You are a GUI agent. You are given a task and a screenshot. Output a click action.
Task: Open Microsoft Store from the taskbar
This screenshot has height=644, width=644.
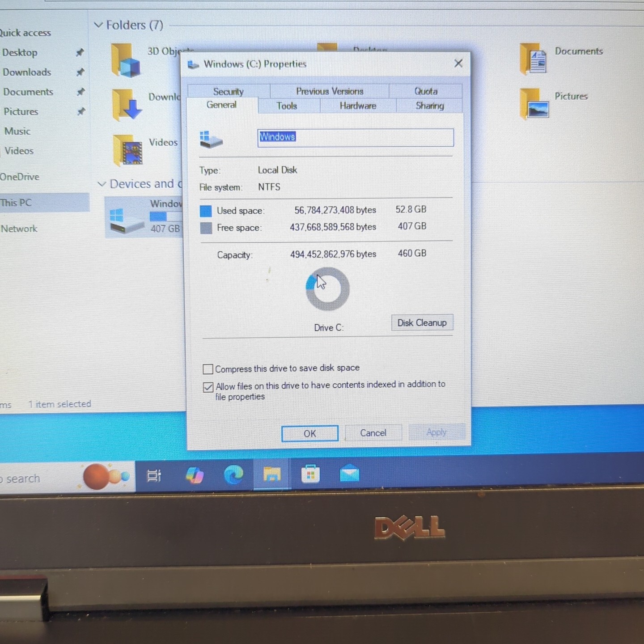point(310,474)
